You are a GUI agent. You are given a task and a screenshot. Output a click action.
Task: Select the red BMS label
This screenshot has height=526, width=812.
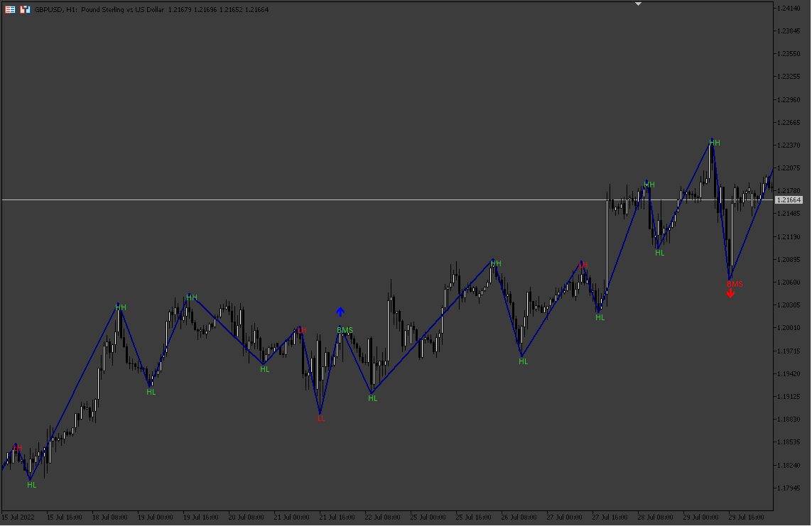[735, 284]
